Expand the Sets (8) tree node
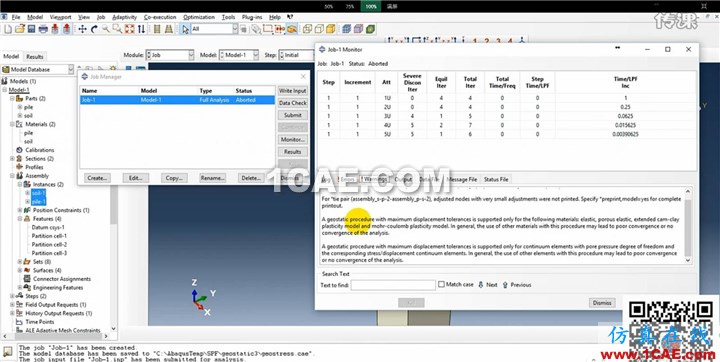Image resolution: width=720 pixels, height=362 pixels. 20,261
